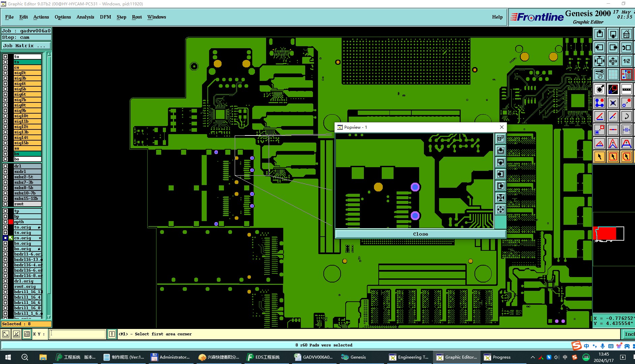Select the ts layer row
The image size is (635, 364).
(x=27, y=62)
